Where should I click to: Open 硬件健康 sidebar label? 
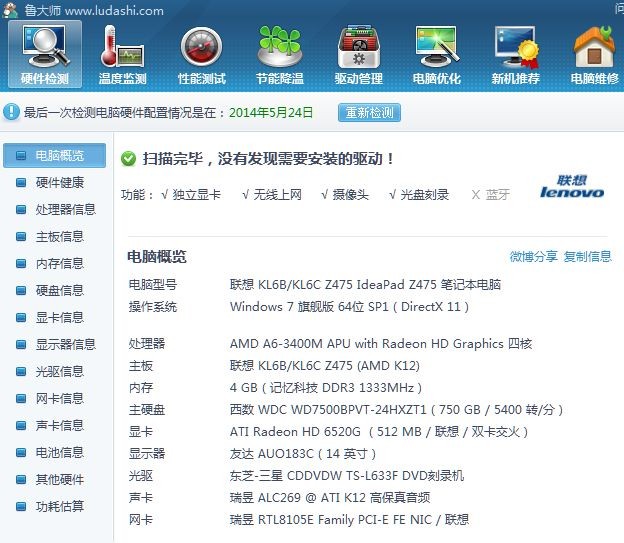pos(60,182)
